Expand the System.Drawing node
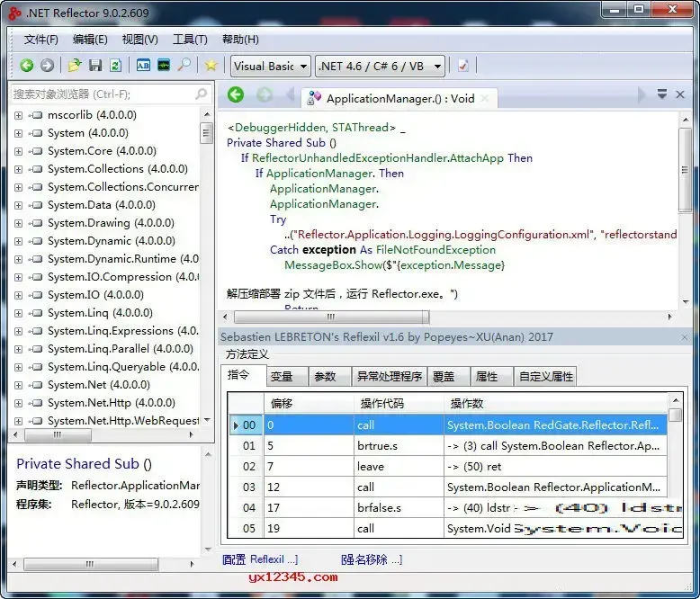 pyautogui.click(x=18, y=223)
